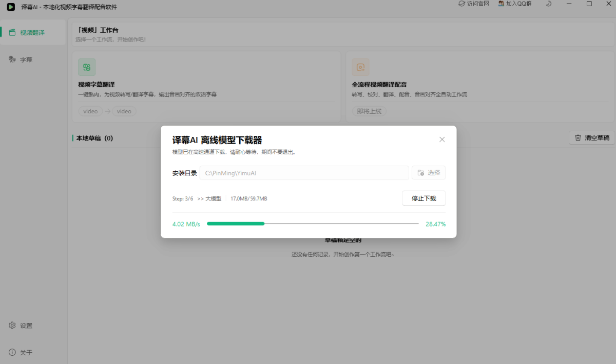The width and height of the screenshot is (616, 364).
Task: Click the green download progress bar
Action: coord(313,224)
